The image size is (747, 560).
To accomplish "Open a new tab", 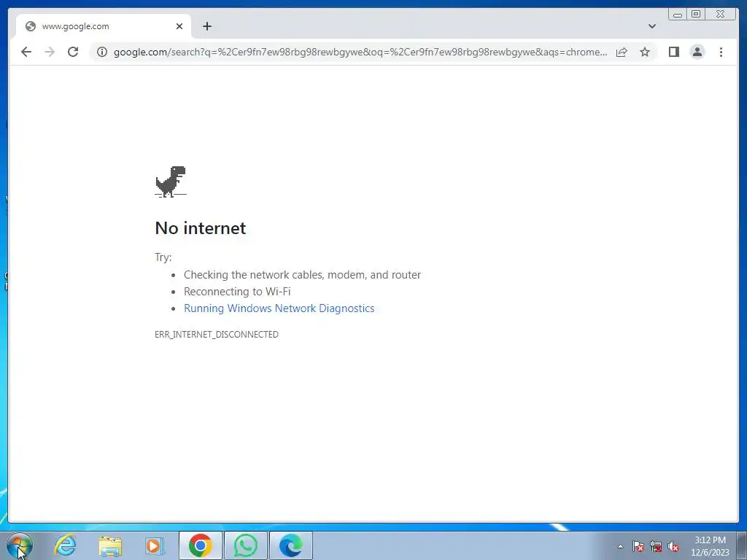I will pyautogui.click(x=206, y=26).
